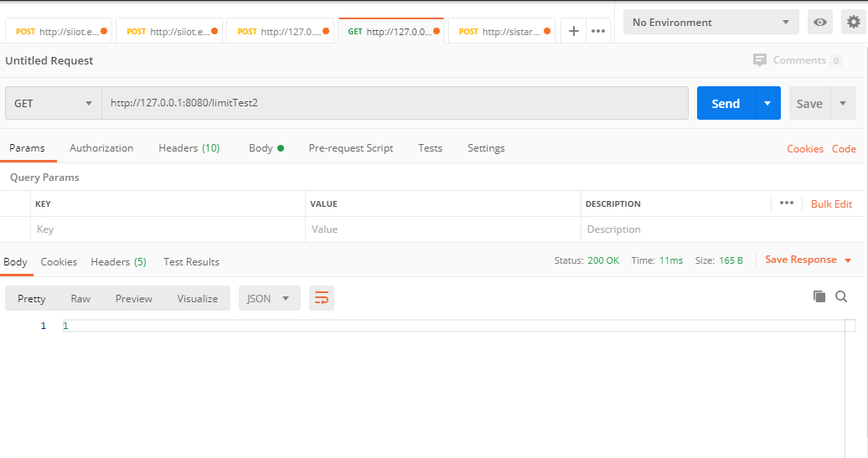868x458 pixels.
Task: Open the GET method dropdown
Action: coord(53,103)
